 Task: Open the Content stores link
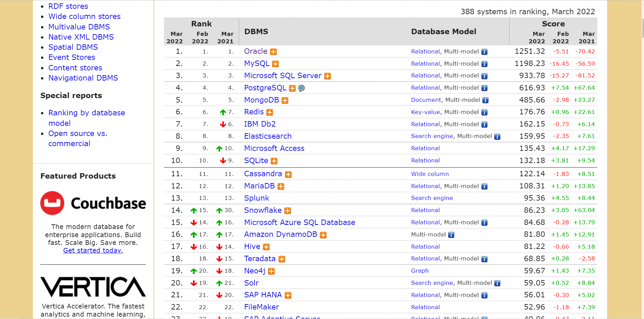coord(75,68)
